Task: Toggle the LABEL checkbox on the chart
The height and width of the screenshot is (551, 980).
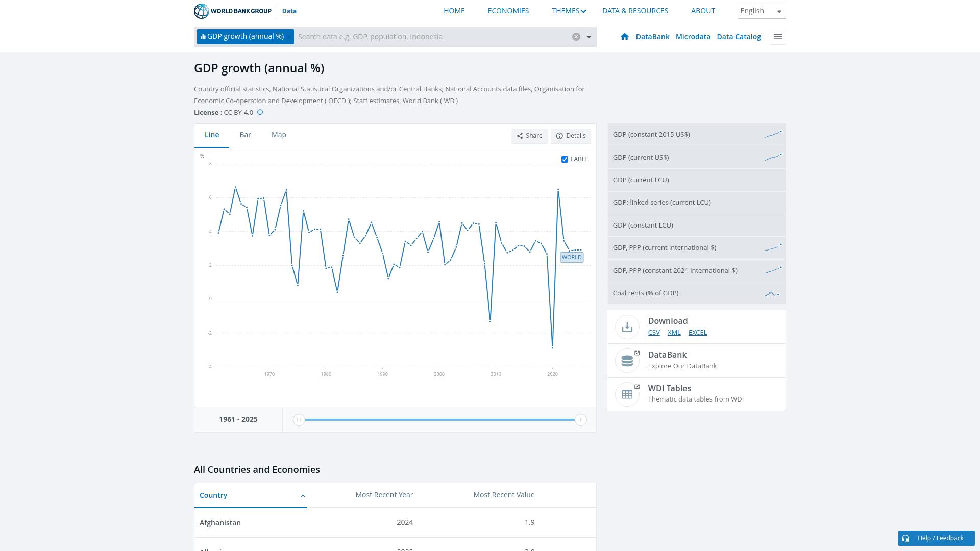Action: click(x=565, y=159)
